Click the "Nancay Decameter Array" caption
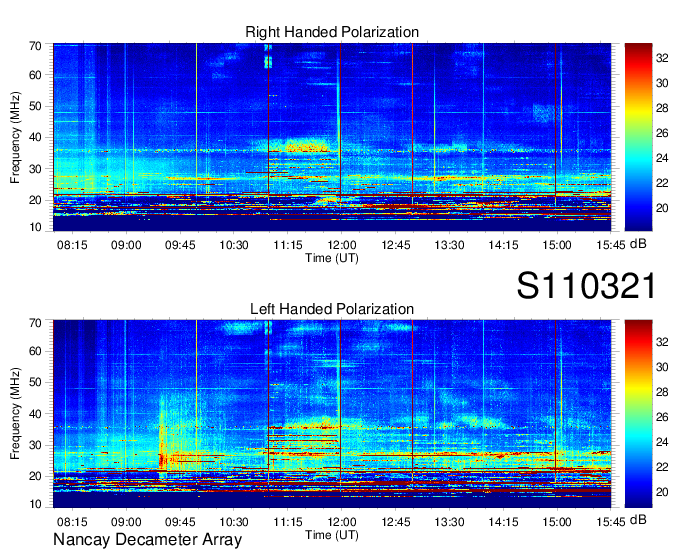This screenshot has width=680, height=552. [147, 540]
